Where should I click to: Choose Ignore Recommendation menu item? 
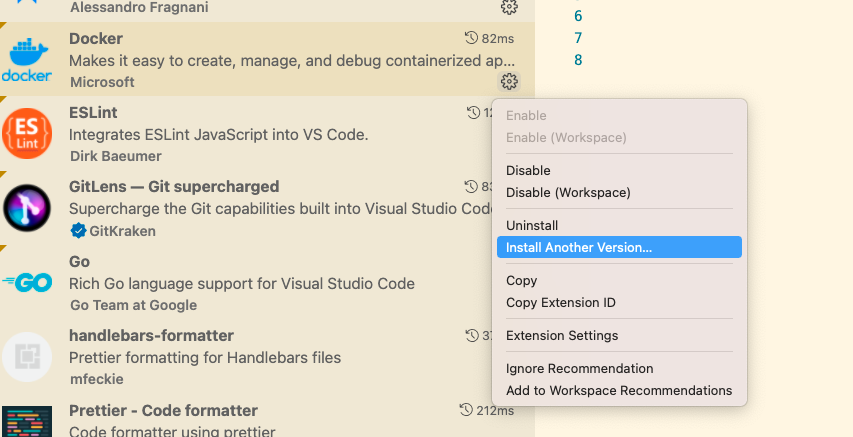click(619, 368)
